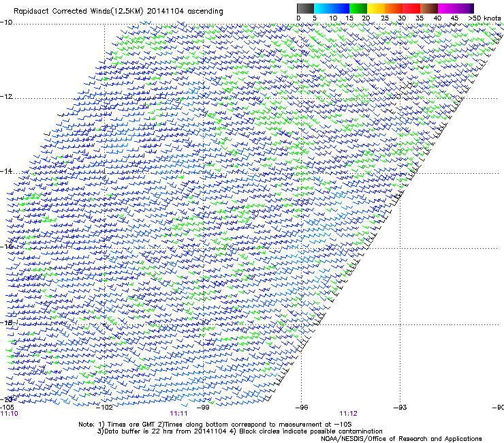Click the purple '11:12' time label
The height and width of the screenshot is (443, 504).
click(x=349, y=414)
